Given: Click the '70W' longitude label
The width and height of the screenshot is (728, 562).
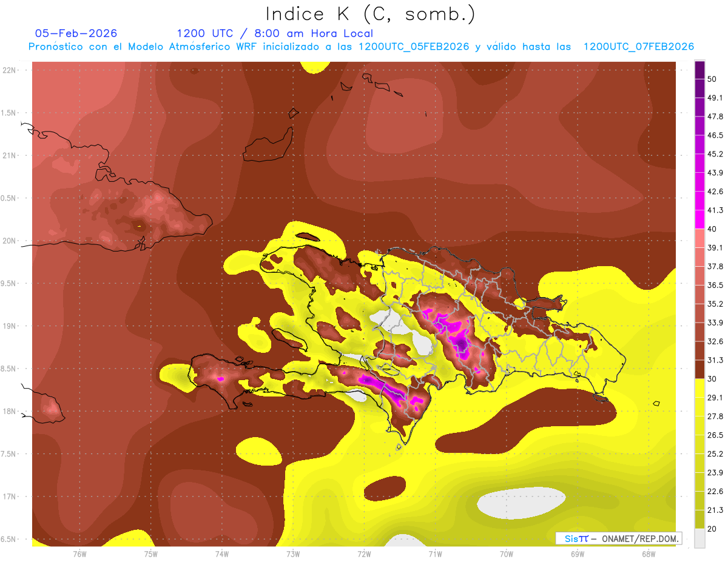Looking at the screenshot, I should point(507,553).
